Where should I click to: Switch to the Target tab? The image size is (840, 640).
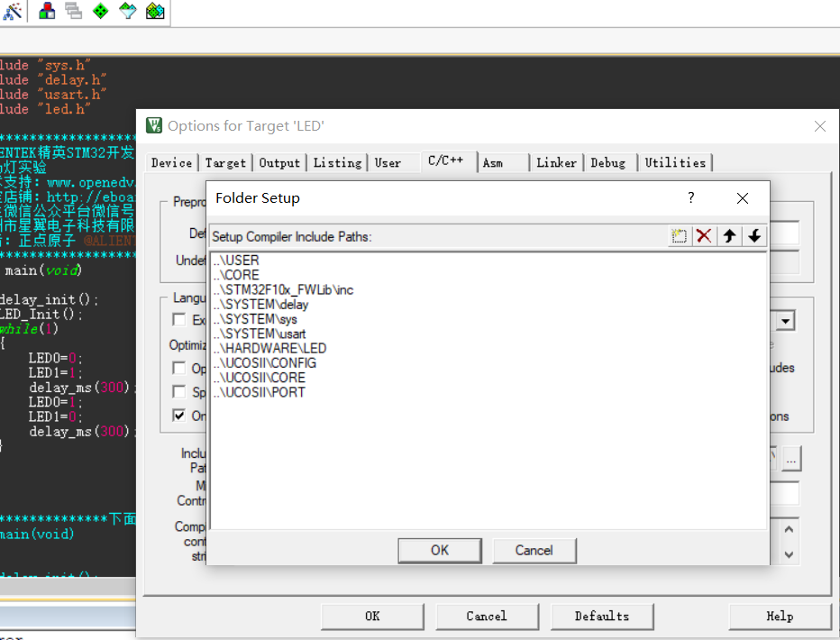(225, 163)
